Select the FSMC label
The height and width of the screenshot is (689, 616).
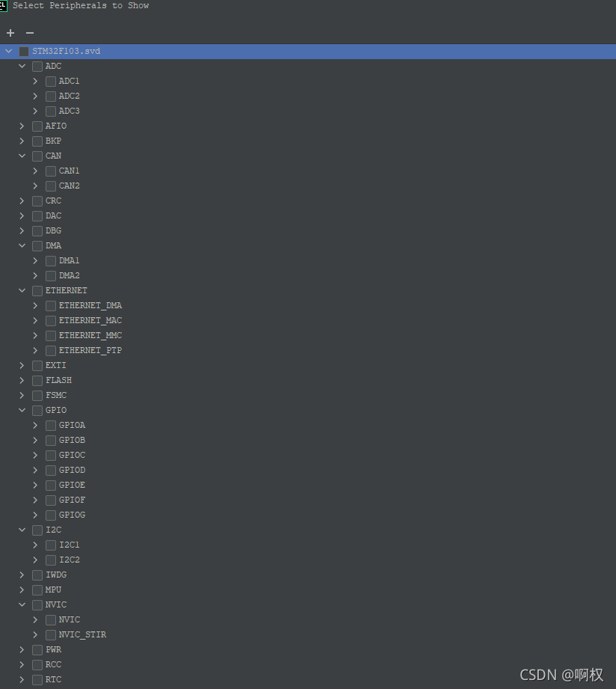56,395
